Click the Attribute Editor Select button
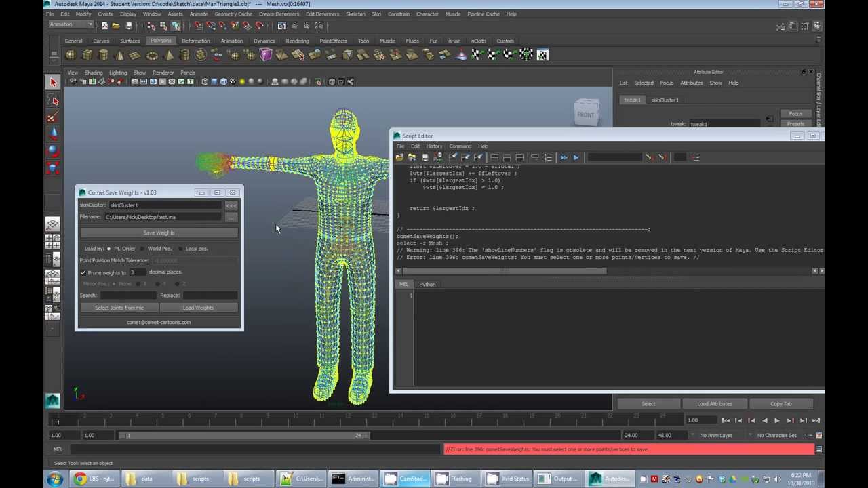Viewport: 868px width, 488px height. [x=648, y=404]
